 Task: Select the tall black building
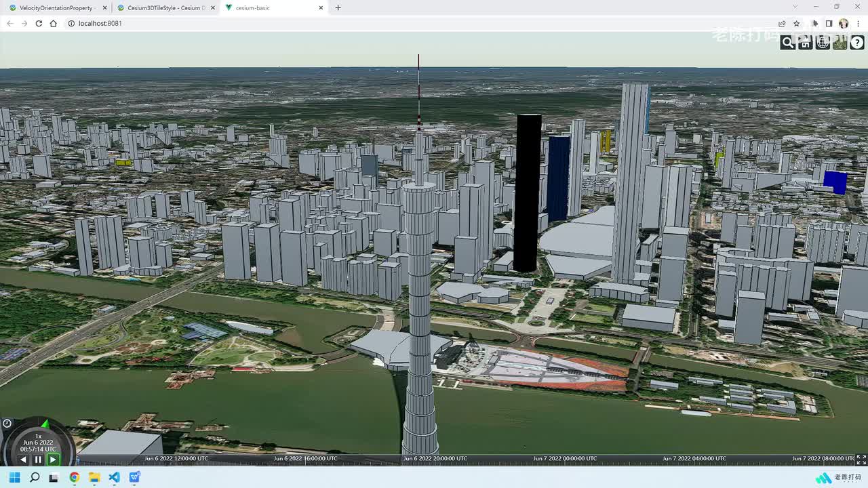click(x=527, y=193)
